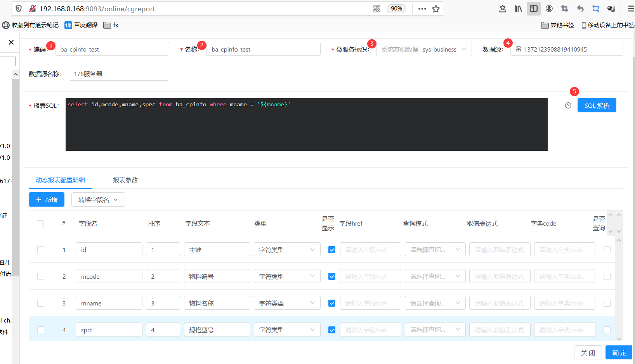Open the QR code icon in address bar
635x364 pixels.
tap(377, 9)
